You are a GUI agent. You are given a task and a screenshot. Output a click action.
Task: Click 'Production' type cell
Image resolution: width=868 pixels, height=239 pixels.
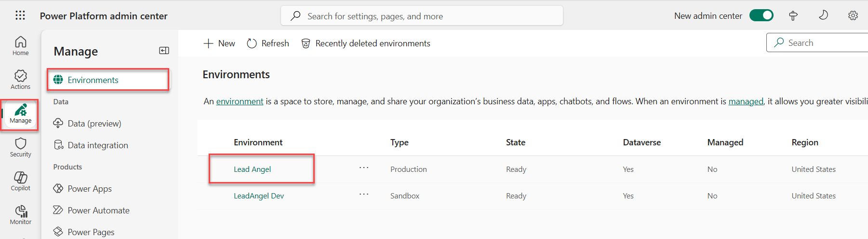click(409, 169)
